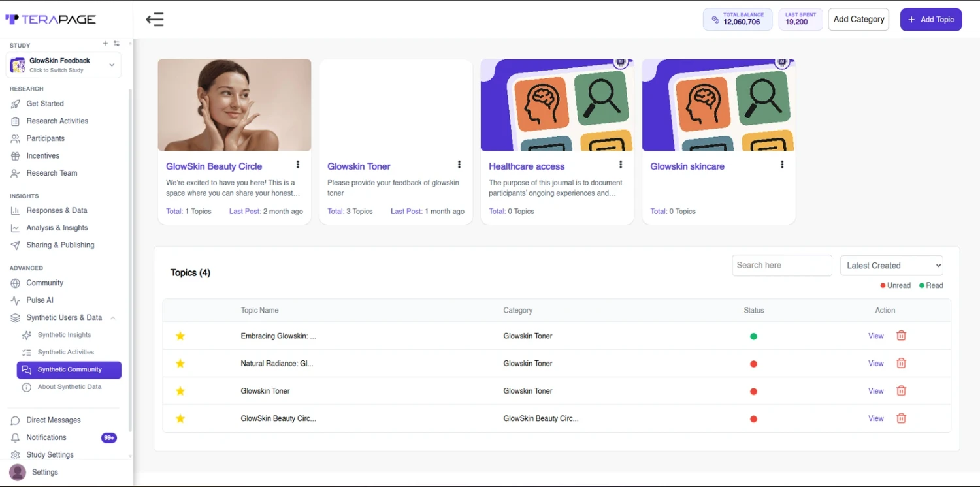View the Embracing Glowskin topic

click(x=876, y=336)
